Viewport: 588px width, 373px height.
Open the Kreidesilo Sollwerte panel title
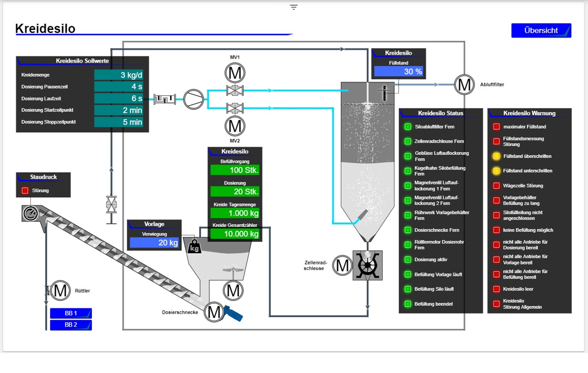pyautogui.click(x=82, y=61)
